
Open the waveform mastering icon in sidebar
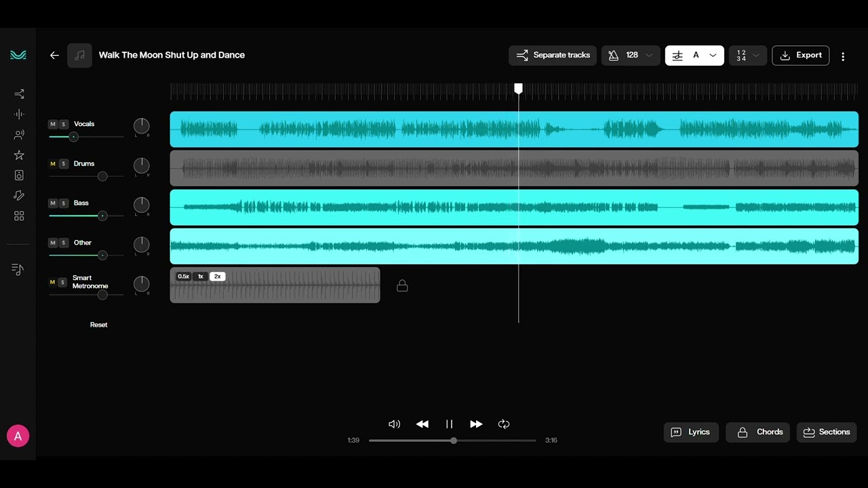tap(19, 115)
